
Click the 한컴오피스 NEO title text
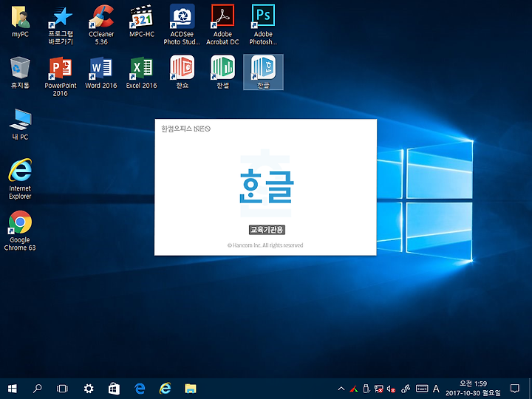click(185, 129)
